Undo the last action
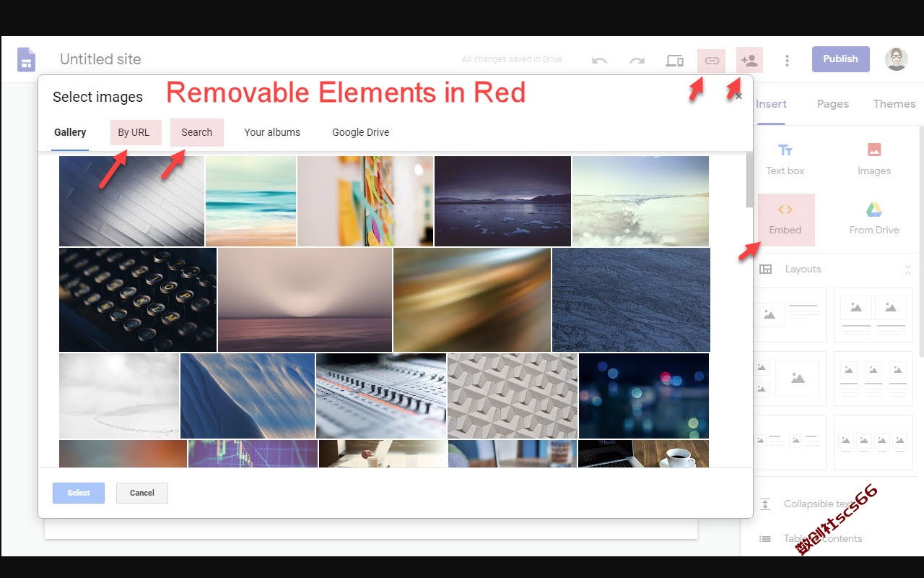This screenshot has width=924, height=578. [599, 60]
